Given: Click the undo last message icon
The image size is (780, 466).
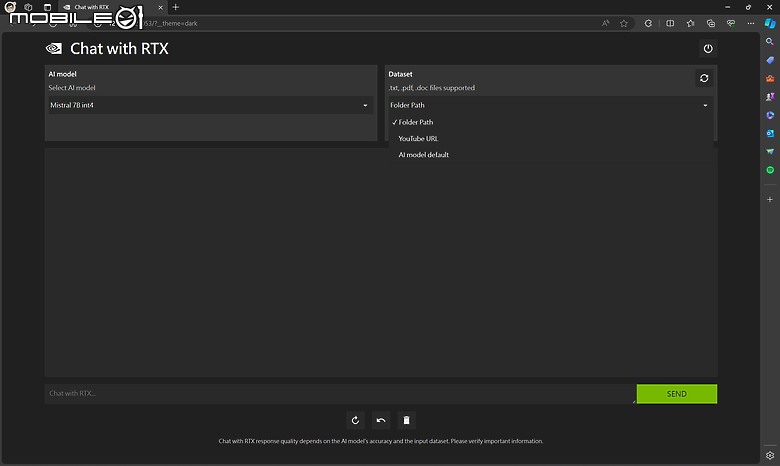Looking at the screenshot, I should pos(381,420).
